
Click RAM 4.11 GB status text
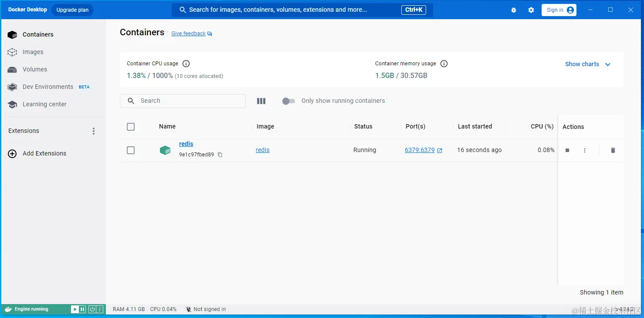click(x=129, y=309)
